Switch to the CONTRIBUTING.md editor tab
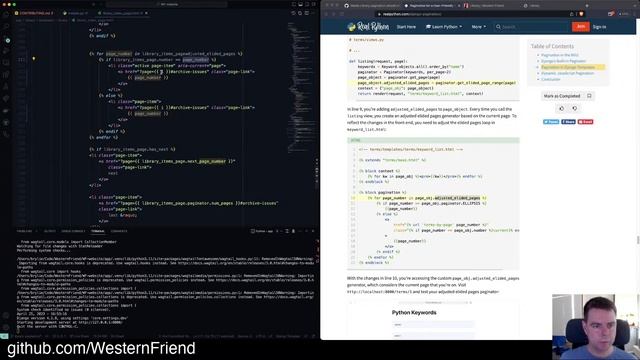 [34, 13]
